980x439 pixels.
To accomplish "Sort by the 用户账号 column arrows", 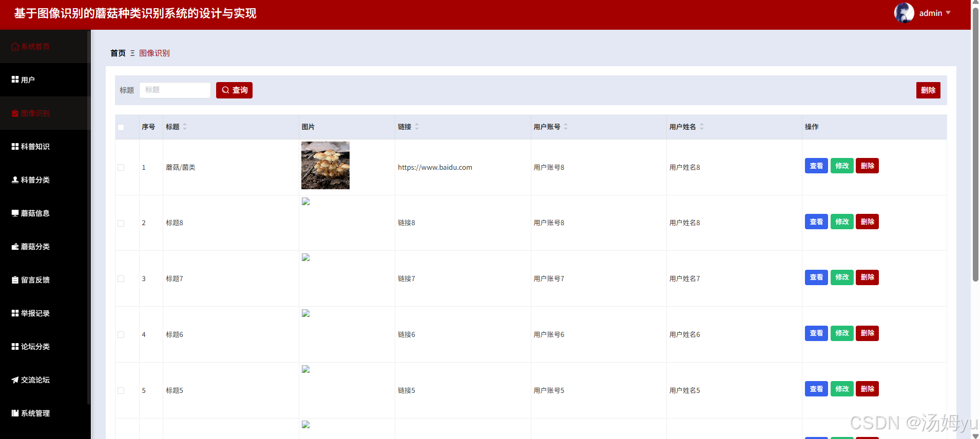I will tap(566, 127).
